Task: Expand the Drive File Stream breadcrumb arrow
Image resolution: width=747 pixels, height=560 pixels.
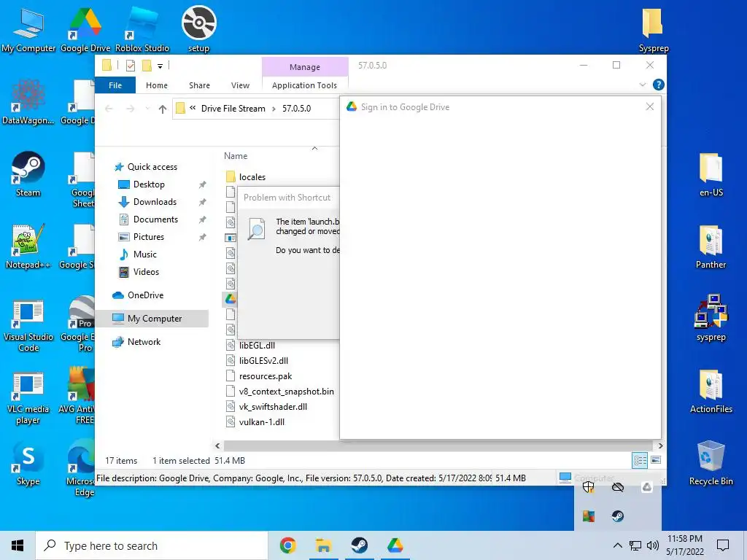Action: [x=274, y=109]
